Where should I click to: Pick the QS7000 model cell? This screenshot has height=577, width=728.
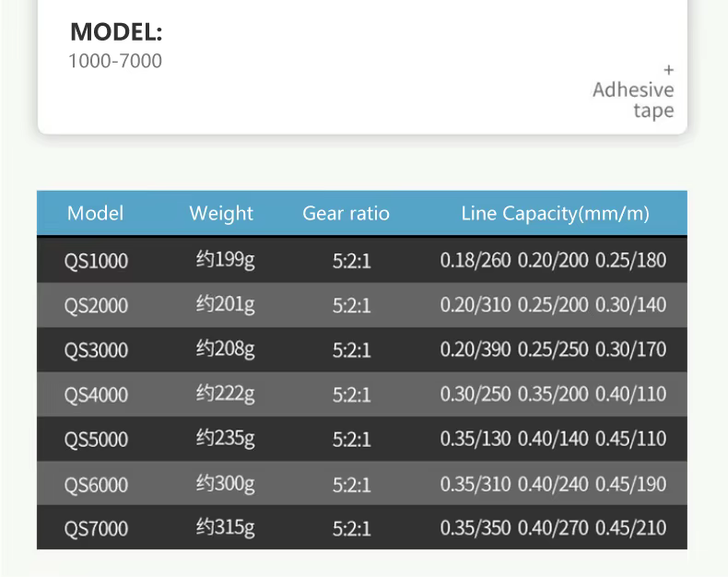[x=96, y=529]
